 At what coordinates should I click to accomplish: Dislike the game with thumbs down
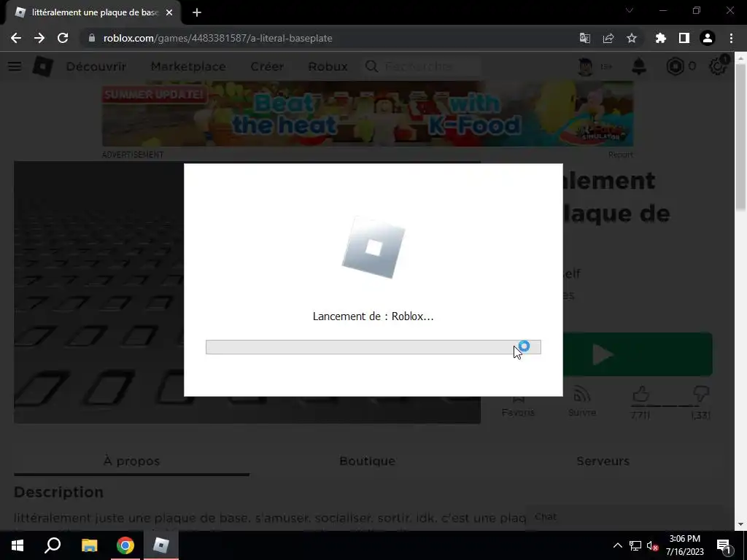click(701, 394)
